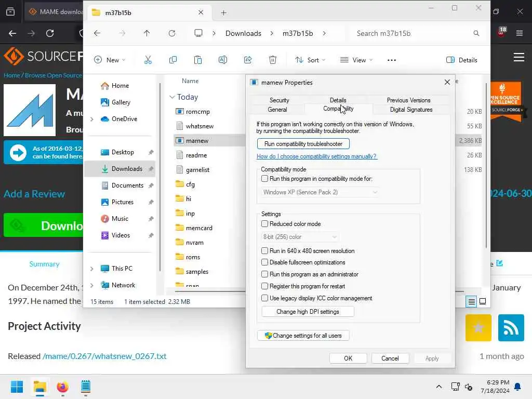Switch to the Previous Versions tab

coord(408,100)
